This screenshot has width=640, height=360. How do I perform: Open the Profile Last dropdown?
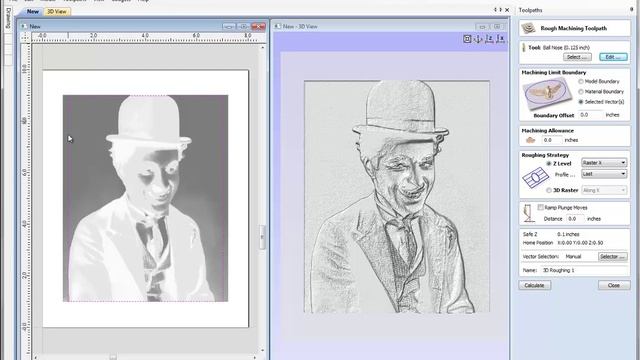coord(604,174)
